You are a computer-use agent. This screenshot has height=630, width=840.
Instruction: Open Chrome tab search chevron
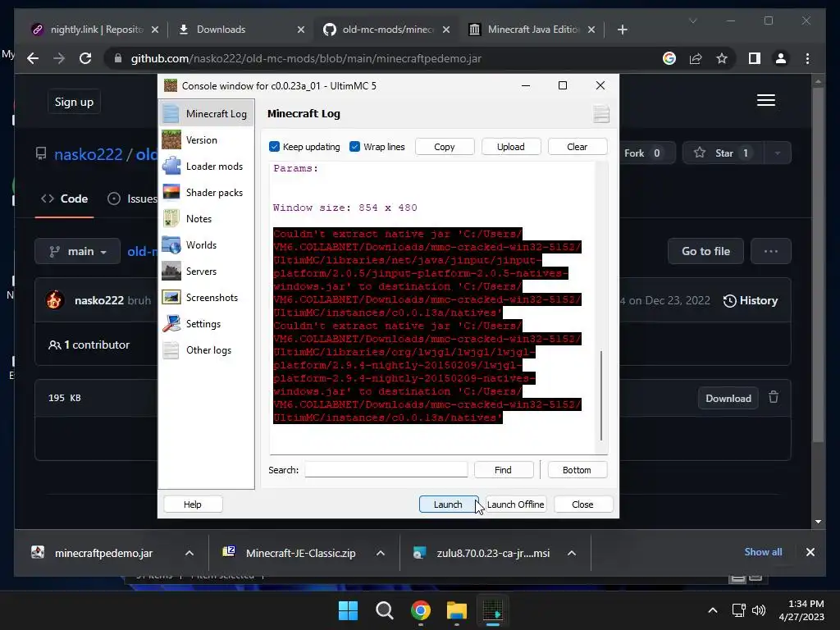pyautogui.click(x=692, y=21)
